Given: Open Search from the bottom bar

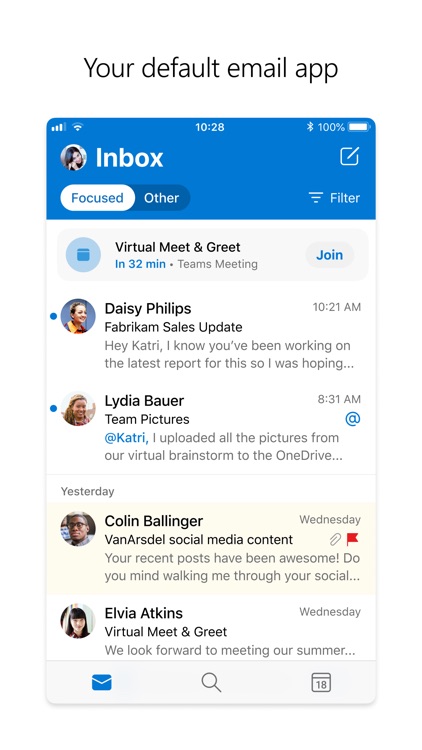Looking at the screenshot, I should click(x=211, y=682).
